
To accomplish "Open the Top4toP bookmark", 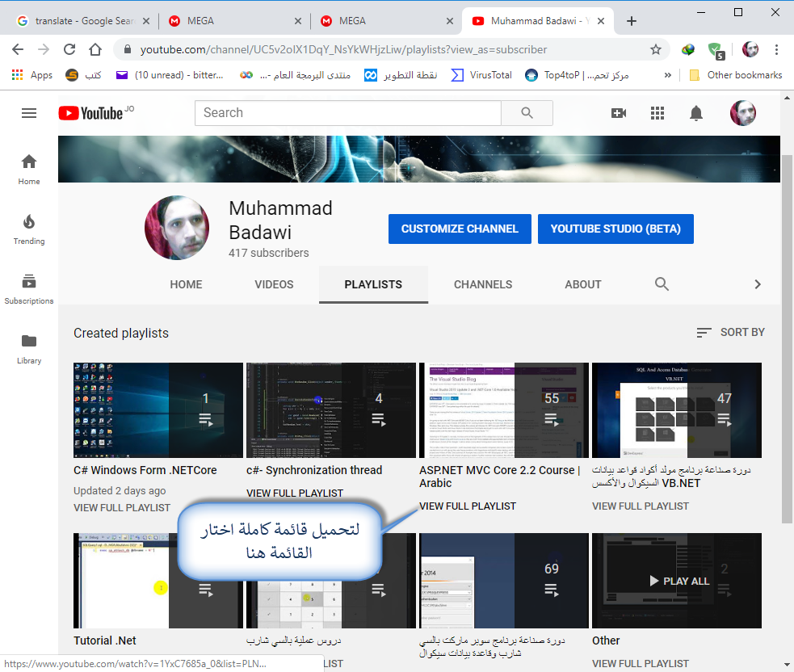I will (x=577, y=75).
